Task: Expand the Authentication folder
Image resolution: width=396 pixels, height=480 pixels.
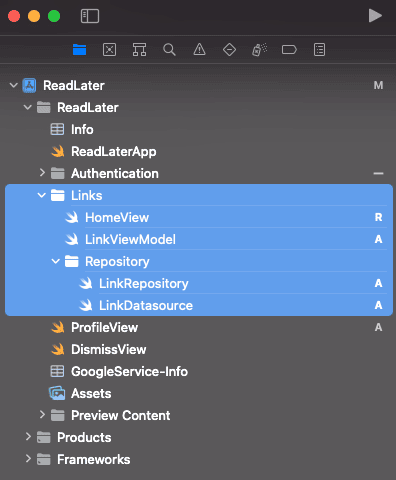Action: pyautogui.click(x=42, y=173)
